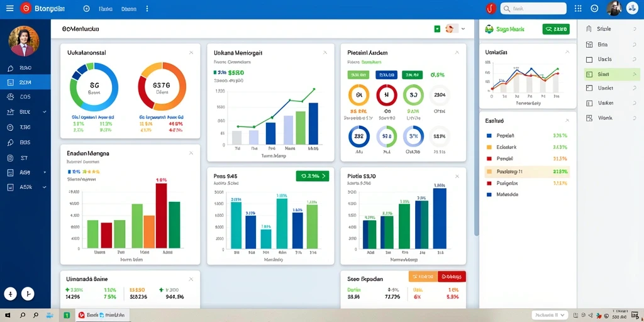Viewport: 644px width, 322px height.
Task: Open the vertical three-dot menu in header
Action: click(147, 8)
